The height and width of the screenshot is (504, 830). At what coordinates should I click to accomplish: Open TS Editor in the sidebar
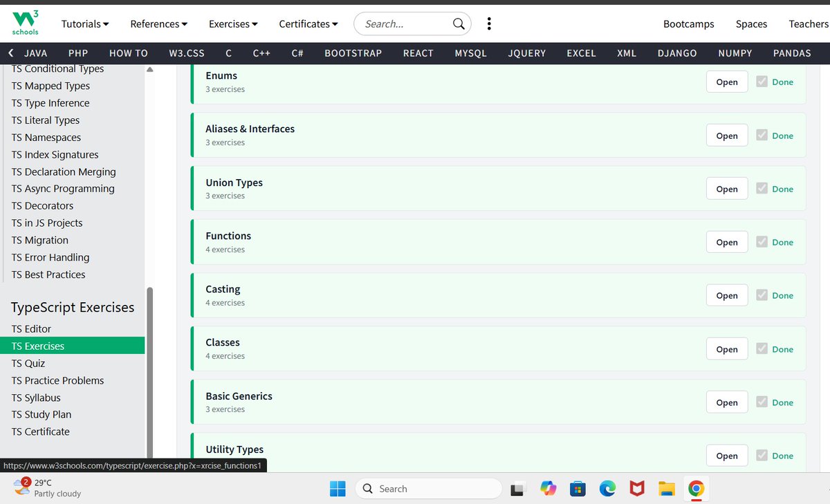click(x=31, y=329)
